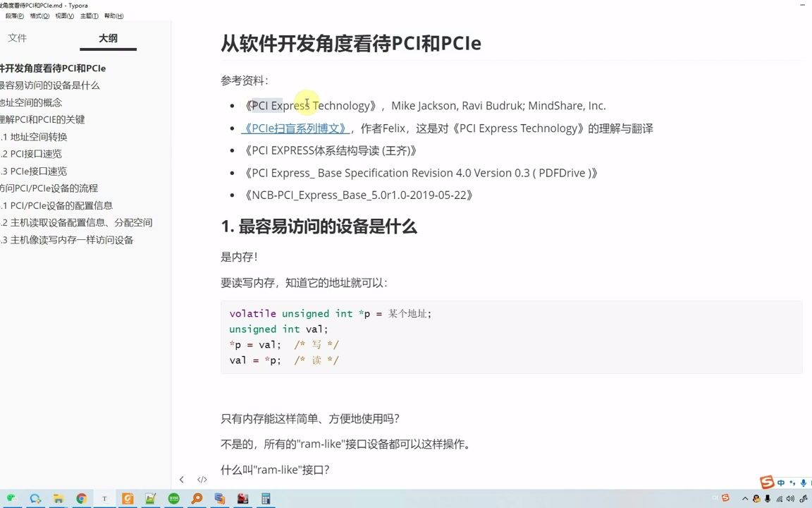Viewport: 812px width, 508px height.
Task: Enter source code mode via </> icon
Action: point(202,479)
